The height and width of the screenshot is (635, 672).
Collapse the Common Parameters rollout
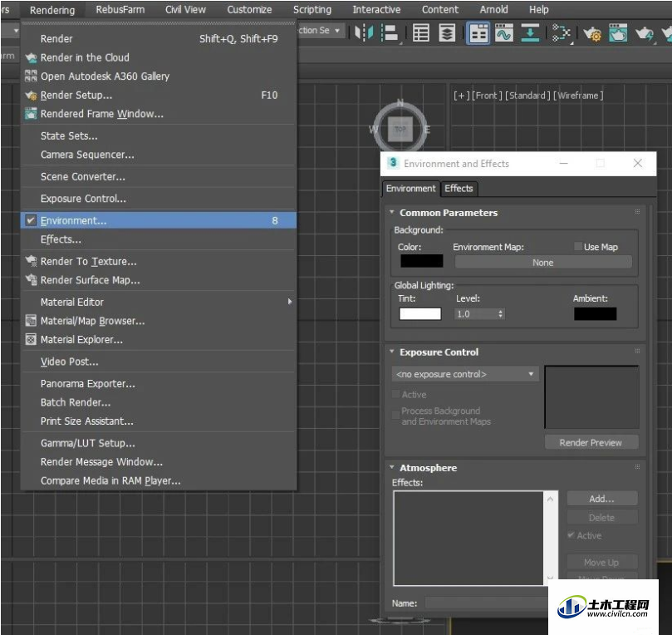pyautogui.click(x=392, y=212)
